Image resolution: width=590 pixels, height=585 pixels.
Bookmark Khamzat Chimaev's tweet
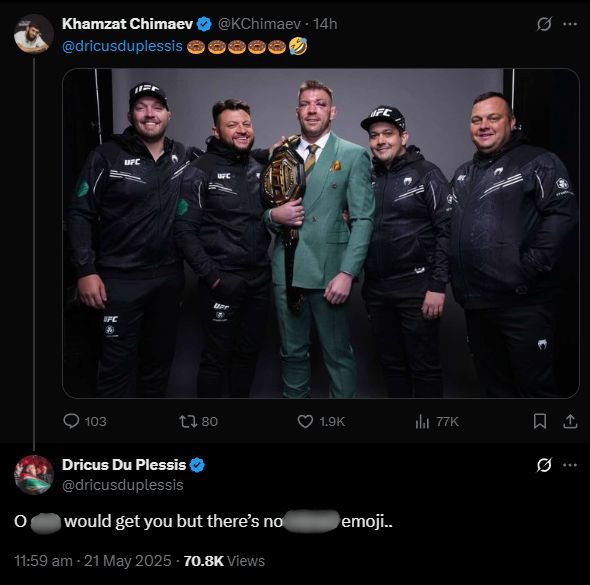point(540,421)
